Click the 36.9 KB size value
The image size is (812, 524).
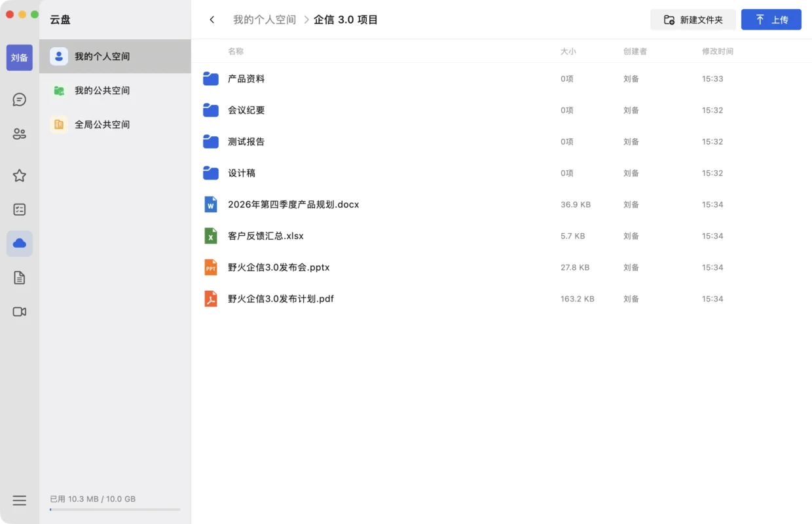click(x=576, y=204)
